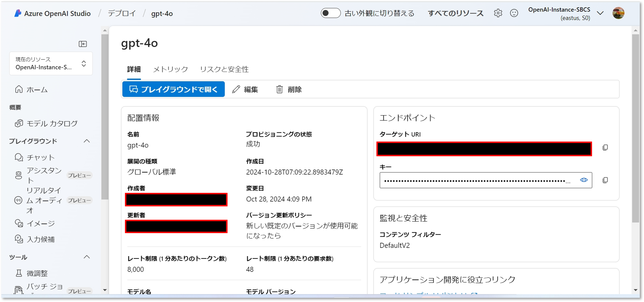
Task: Switch to the メトリック tab
Action: (x=170, y=69)
